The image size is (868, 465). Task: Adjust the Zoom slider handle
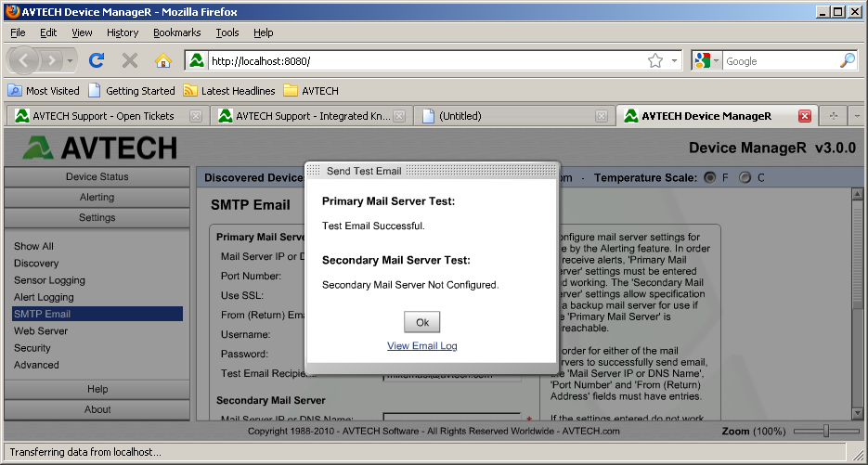pos(826,431)
